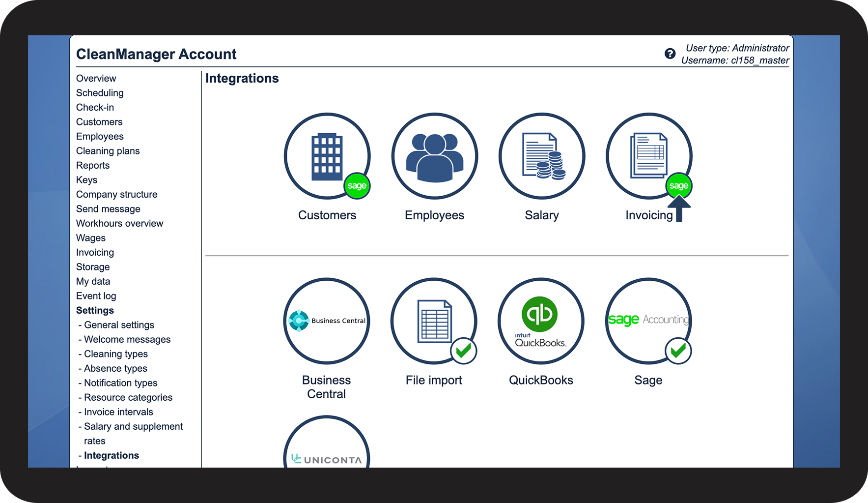Click the Customers label under building icon
The width and height of the screenshot is (868, 503).
tap(327, 215)
